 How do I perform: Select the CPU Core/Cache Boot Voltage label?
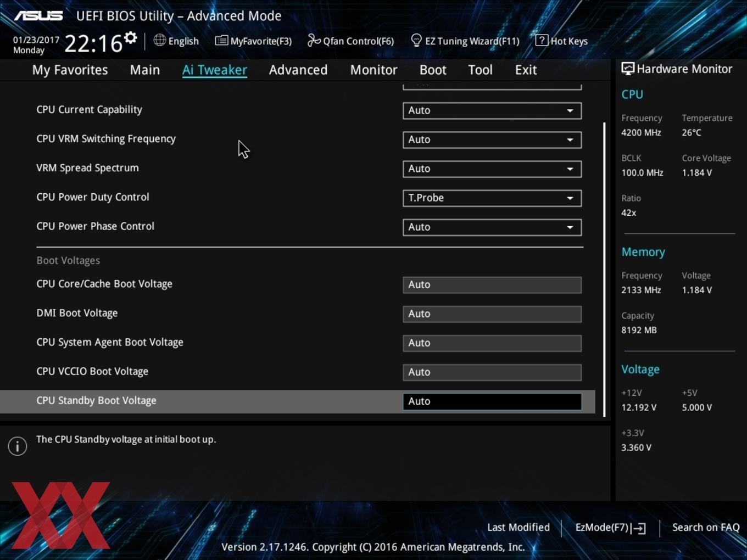click(104, 284)
